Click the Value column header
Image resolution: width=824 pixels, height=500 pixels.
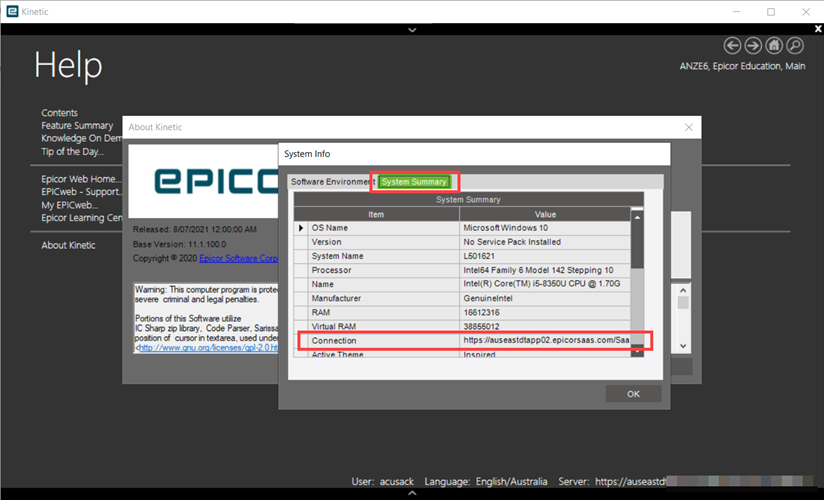[x=545, y=214]
